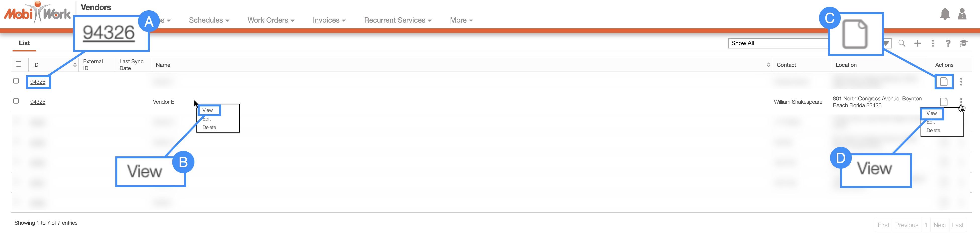
Task: Click the document icon in vendor 94326 row
Action: [x=943, y=82]
